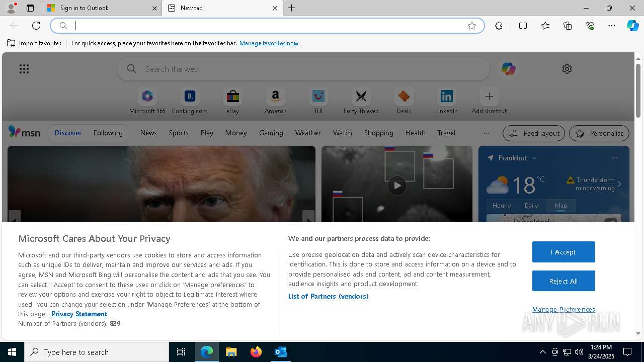Open Browser essentials icon
This screenshot has width=644, height=362.
pyautogui.click(x=590, y=26)
